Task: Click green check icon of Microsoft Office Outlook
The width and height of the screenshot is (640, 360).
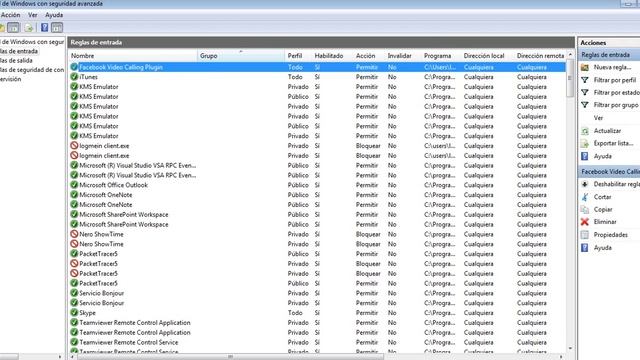Action: (74, 185)
